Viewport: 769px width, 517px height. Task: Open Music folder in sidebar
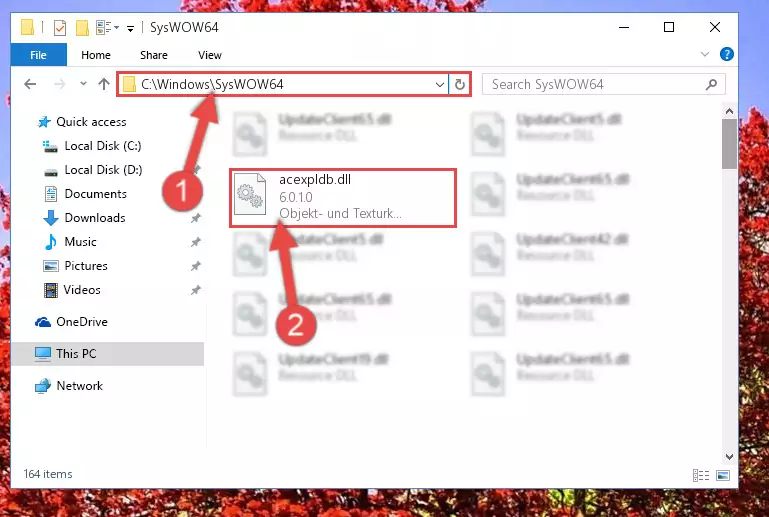pos(80,242)
